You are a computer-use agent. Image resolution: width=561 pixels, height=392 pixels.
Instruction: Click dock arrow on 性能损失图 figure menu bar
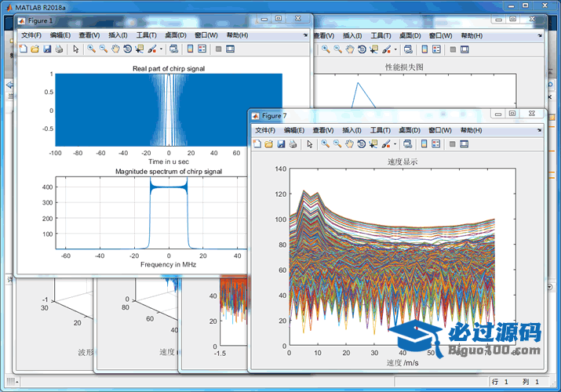pos(540,35)
